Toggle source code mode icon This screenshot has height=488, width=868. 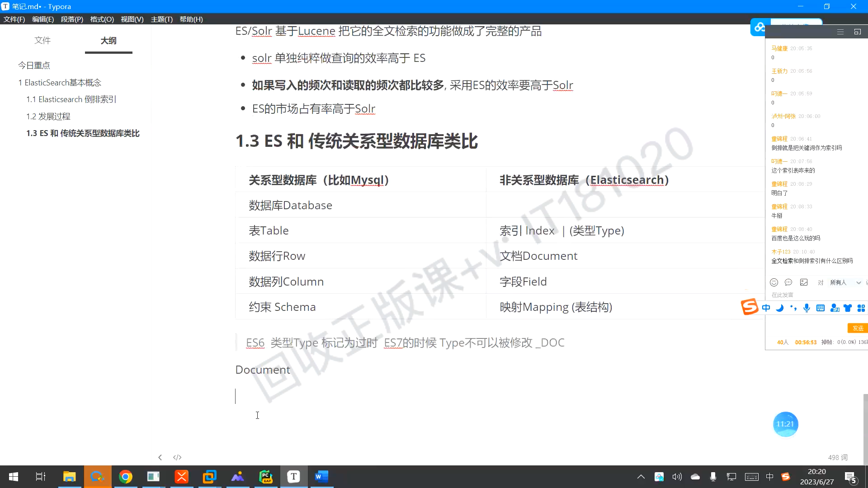[177, 457]
